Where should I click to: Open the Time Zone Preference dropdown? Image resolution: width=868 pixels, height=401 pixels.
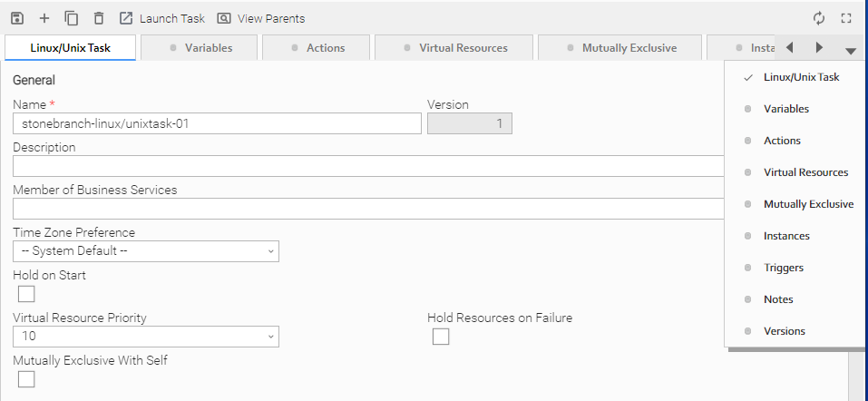pos(146,251)
